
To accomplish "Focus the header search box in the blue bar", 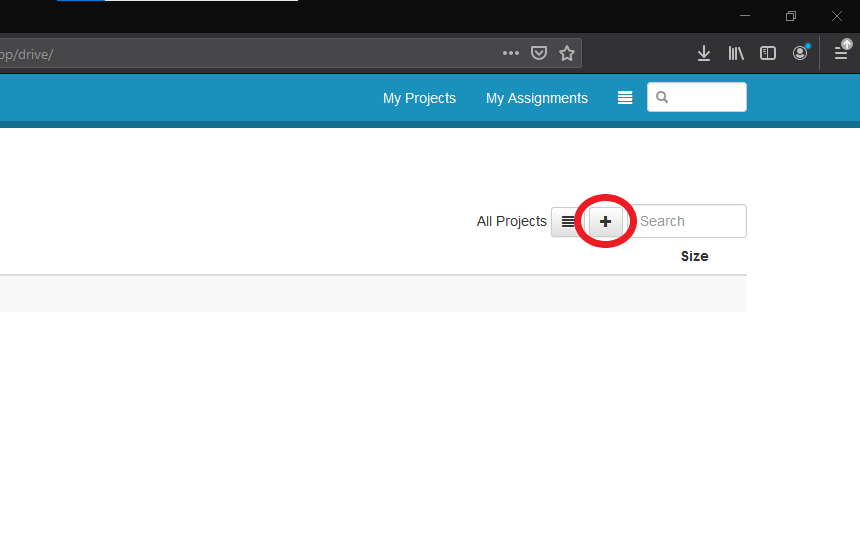I will tap(707, 97).
